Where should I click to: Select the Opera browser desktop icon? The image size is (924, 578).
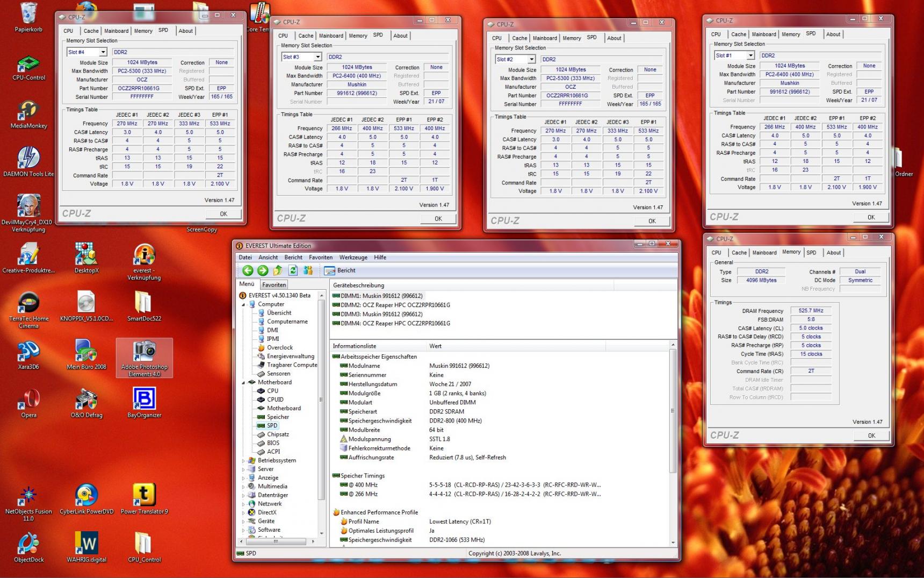pos(28,403)
